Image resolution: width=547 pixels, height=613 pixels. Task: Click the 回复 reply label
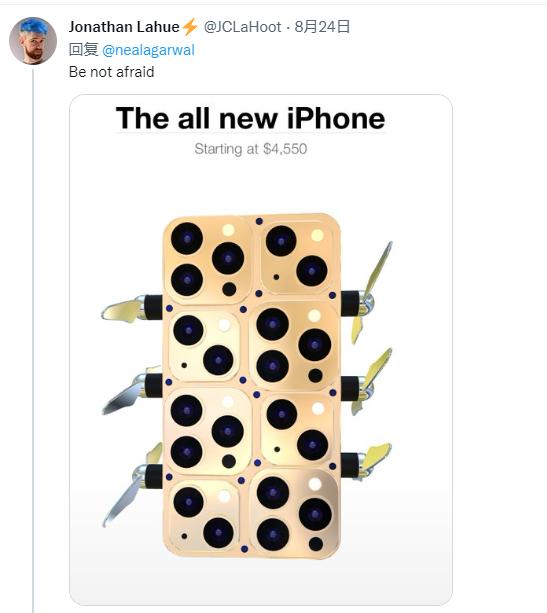tap(83, 50)
